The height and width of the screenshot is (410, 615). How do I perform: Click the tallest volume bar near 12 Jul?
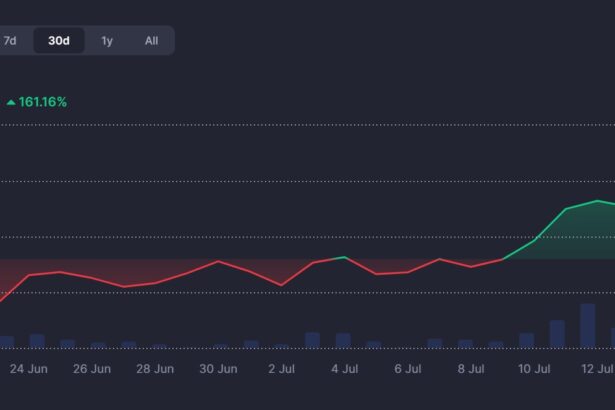[588, 326]
